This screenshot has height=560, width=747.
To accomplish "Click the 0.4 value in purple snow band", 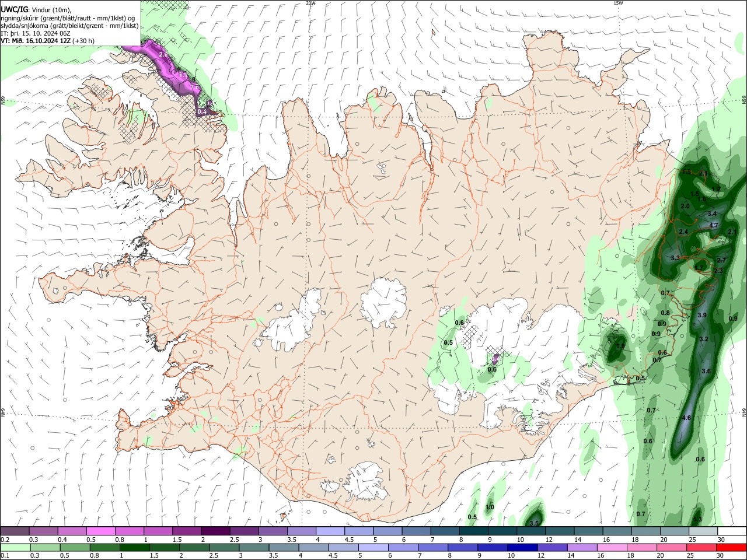I will click(x=202, y=111).
